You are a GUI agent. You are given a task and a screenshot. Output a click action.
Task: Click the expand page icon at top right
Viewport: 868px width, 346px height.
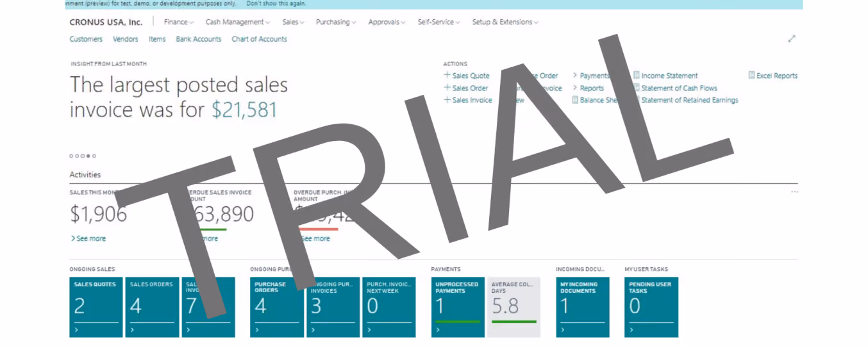[792, 39]
